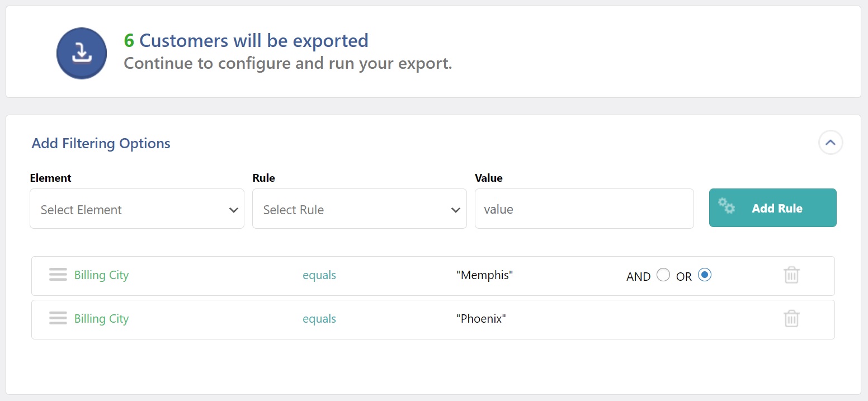Delete the Memphis filter rule
The width and height of the screenshot is (868, 401).
pos(791,275)
